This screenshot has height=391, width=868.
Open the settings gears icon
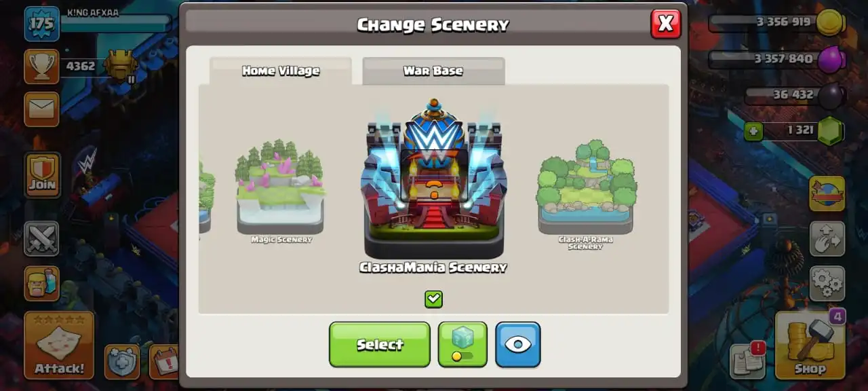pyautogui.click(x=827, y=283)
